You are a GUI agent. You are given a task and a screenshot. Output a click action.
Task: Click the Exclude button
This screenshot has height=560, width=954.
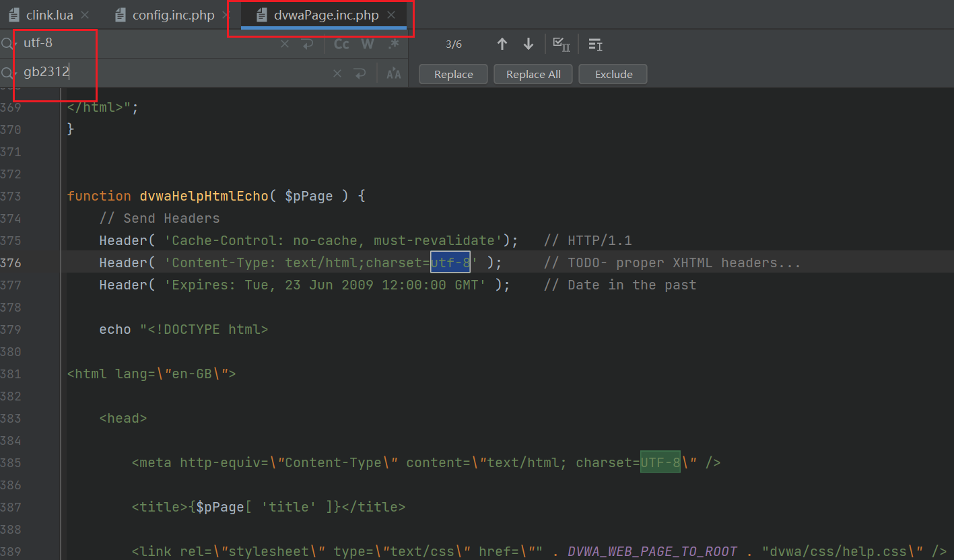613,74
